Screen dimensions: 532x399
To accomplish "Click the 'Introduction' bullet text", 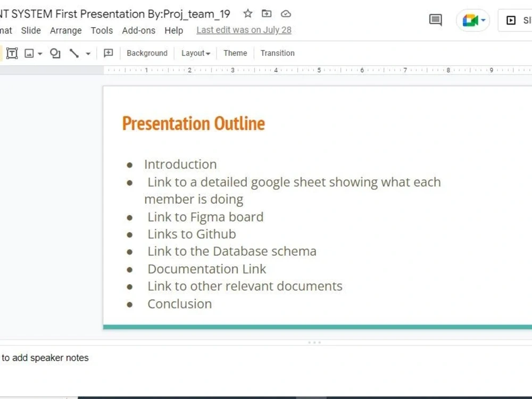I will 180,164.
